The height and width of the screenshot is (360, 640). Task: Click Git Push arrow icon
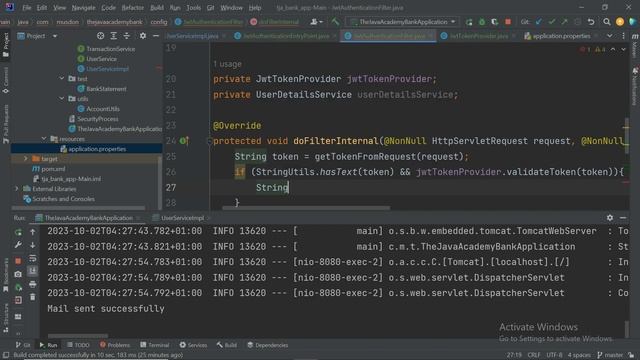pyautogui.click(x=564, y=22)
